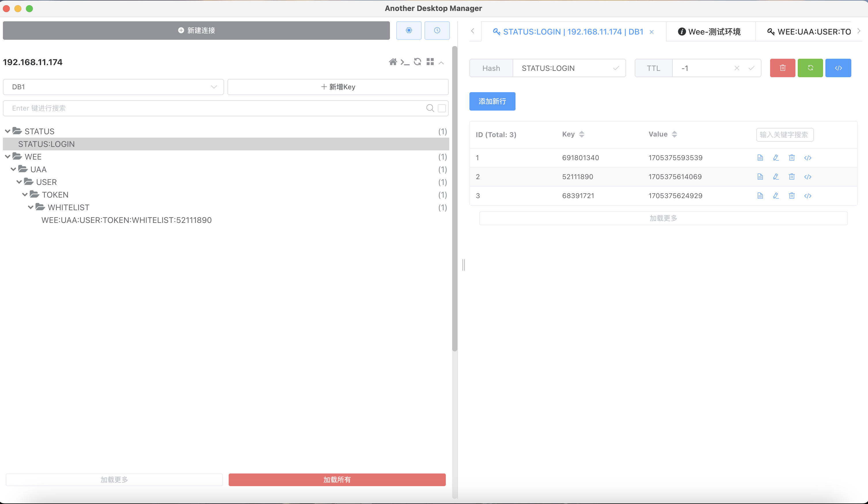Open the connection home icon

tap(393, 62)
